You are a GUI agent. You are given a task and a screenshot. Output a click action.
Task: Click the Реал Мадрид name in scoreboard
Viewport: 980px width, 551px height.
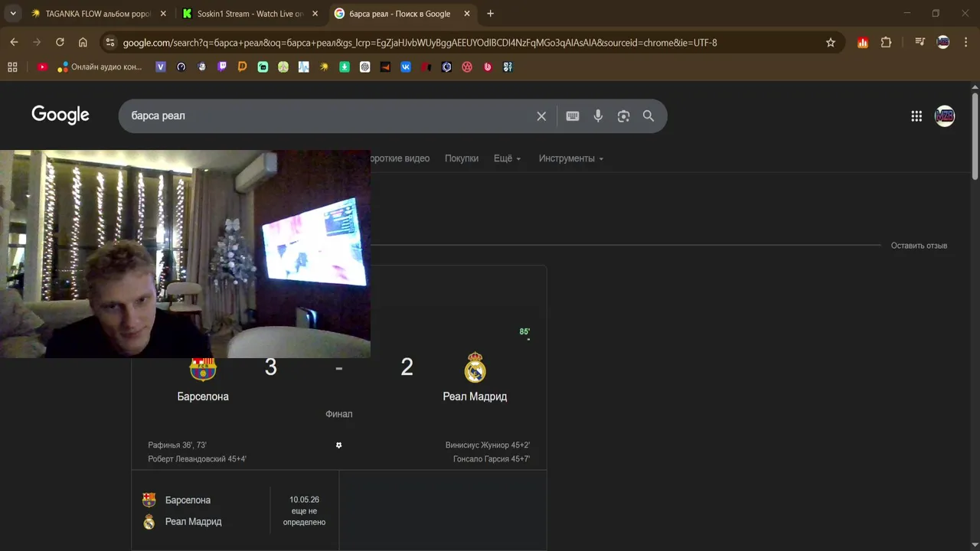(475, 396)
